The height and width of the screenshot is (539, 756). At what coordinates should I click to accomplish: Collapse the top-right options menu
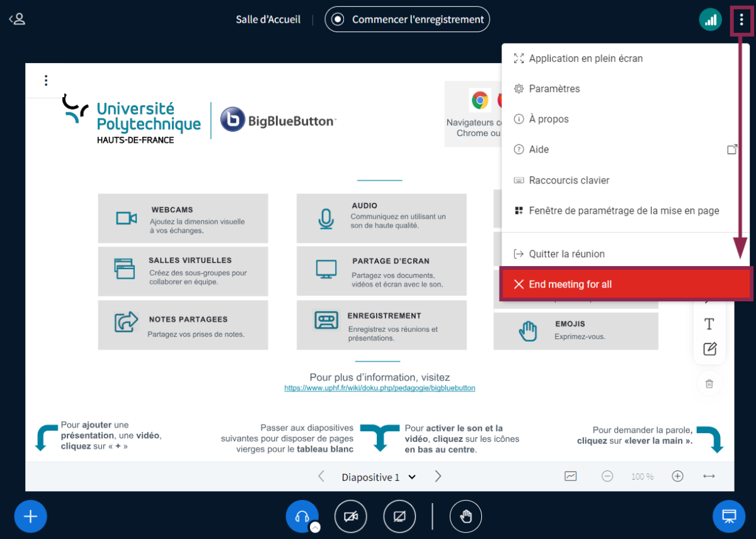tap(742, 20)
